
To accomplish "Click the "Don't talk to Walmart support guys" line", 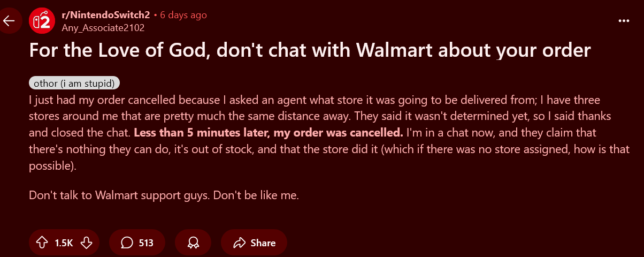I will coord(163,195).
